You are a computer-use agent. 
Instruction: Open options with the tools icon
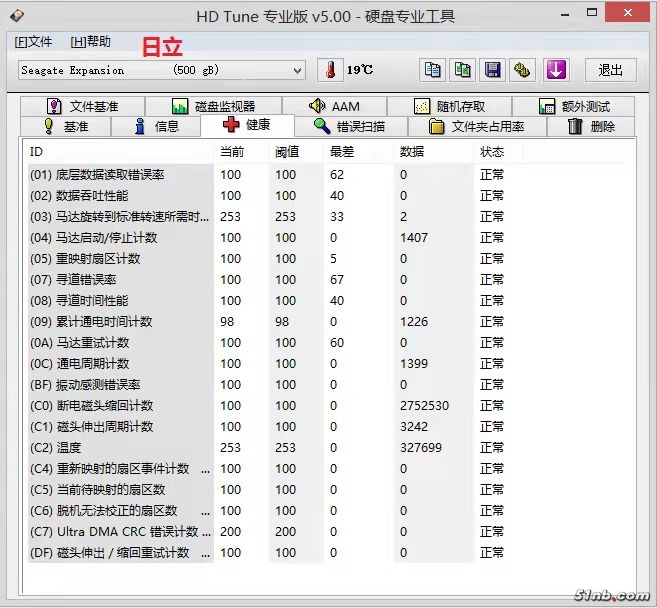pyautogui.click(x=522, y=70)
